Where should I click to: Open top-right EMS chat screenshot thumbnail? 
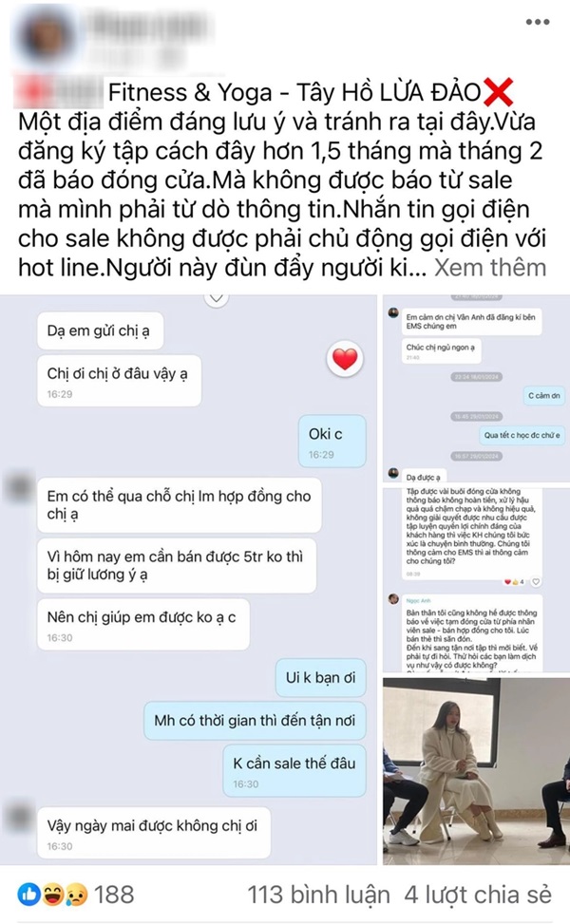click(476, 389)
